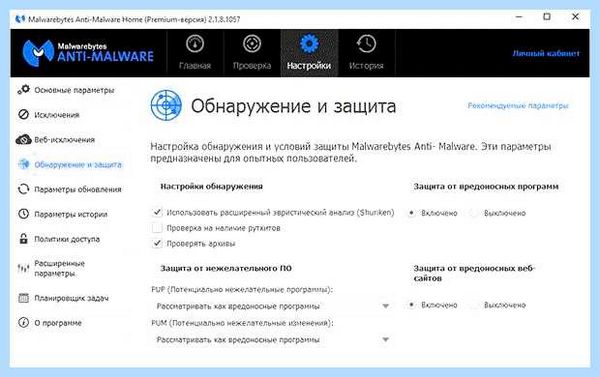Screen dimensions: 600x377
Task: Click the История clock icon
Action: pyautogui.click(x=366, y=44)
